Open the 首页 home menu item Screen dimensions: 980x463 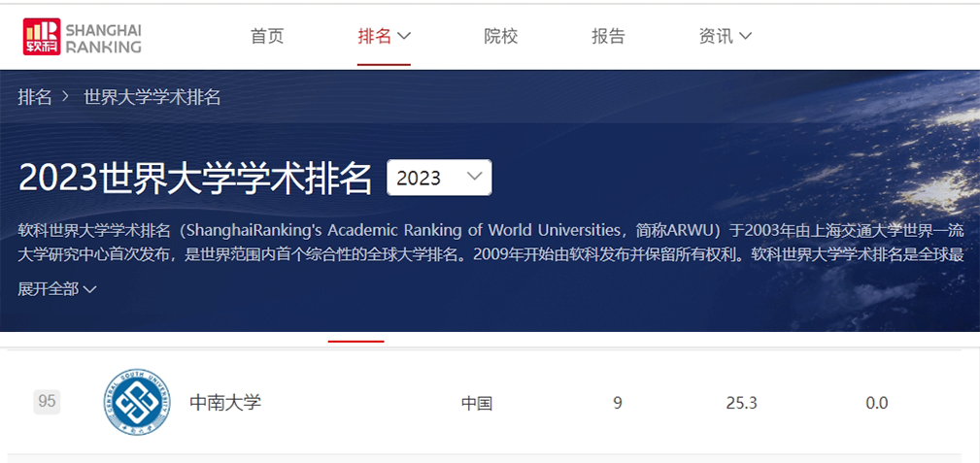pos(267,36)
